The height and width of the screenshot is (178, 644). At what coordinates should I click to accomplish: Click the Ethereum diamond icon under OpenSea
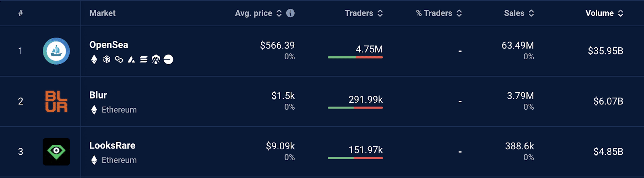click(94, 60)
